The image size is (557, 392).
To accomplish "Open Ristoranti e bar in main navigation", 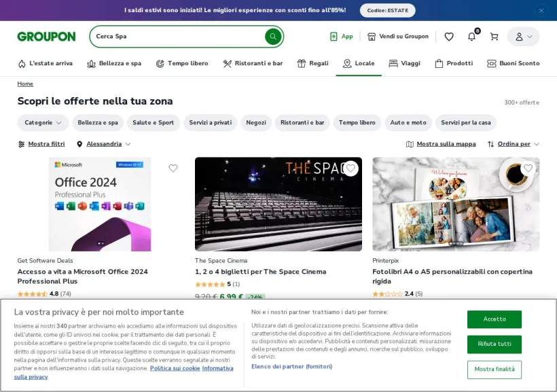I will tap(253, 63).
